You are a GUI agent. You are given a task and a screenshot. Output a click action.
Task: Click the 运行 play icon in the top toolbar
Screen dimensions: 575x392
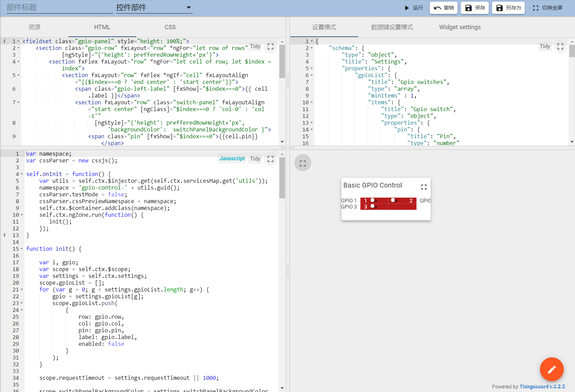click(x=407, y=8)
